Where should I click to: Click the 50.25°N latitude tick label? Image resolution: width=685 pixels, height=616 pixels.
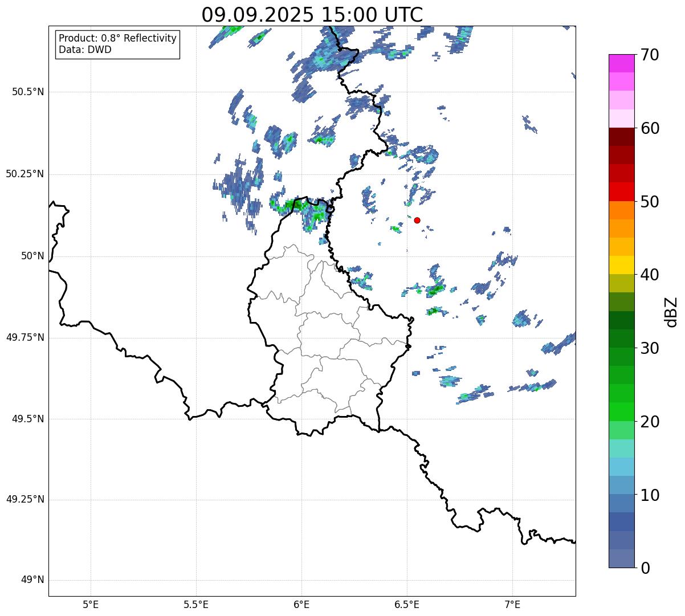pyautogui.click(x=25, y=174)
